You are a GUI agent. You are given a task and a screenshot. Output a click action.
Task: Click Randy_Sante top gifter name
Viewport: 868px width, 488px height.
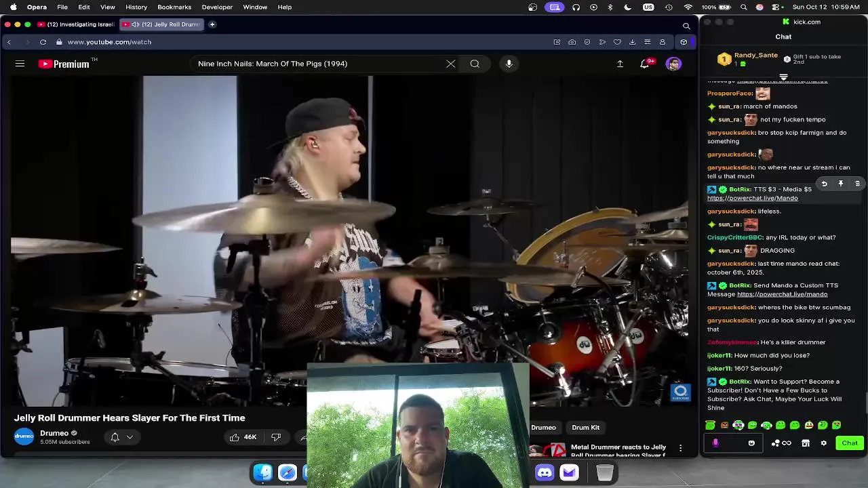[755, 56]
